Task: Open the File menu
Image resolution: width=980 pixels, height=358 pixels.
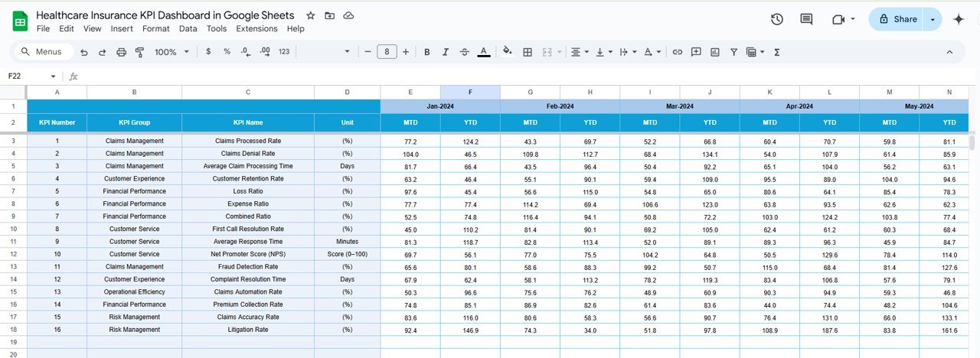Action: (x=43, y=29)
